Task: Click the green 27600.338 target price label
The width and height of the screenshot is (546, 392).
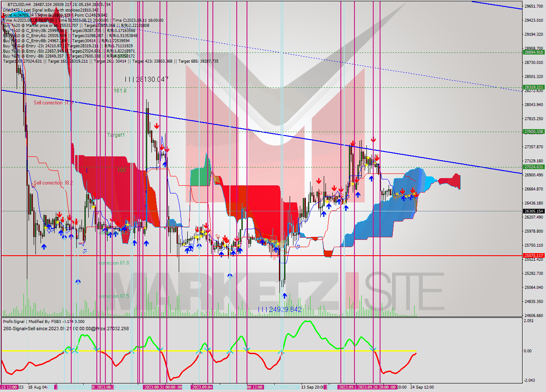Action: pyautogui.click(x=533, y=132)
